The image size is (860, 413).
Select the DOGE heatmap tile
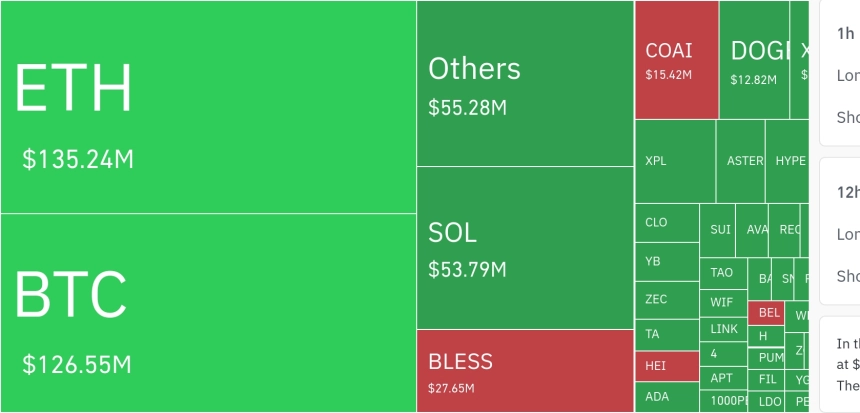tap(754, 60)
